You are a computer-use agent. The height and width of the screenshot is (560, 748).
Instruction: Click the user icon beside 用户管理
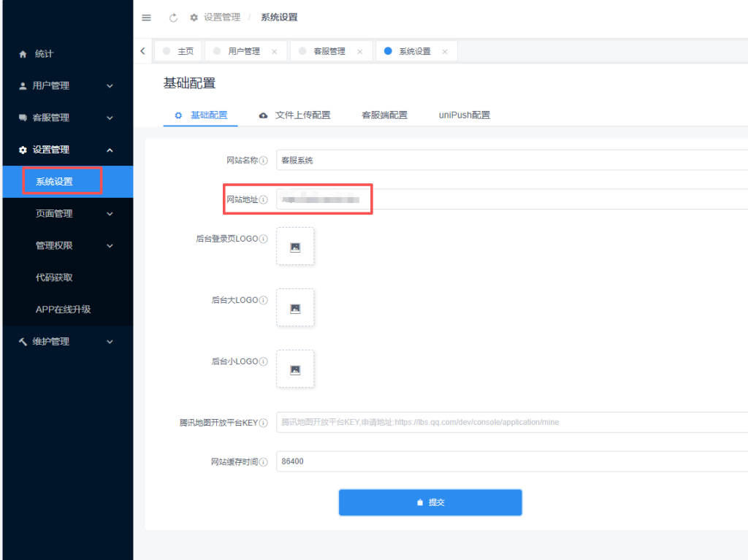click(23, 85)
